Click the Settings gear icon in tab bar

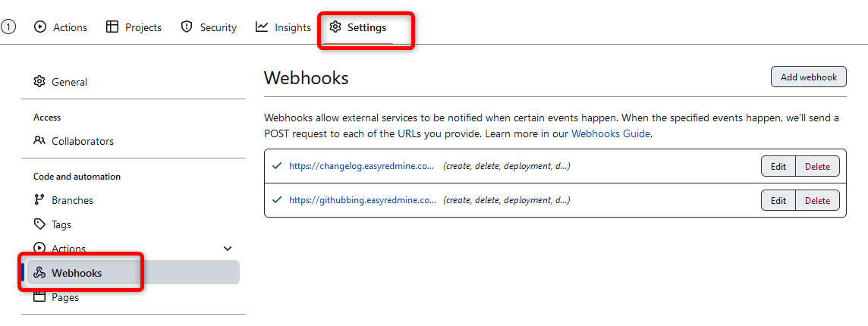coord(335,27)
